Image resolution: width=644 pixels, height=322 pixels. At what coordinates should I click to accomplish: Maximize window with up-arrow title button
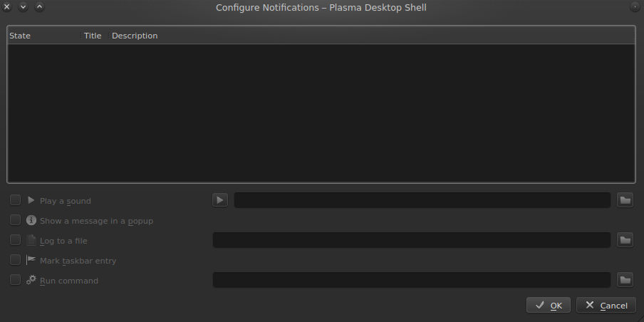39,6
